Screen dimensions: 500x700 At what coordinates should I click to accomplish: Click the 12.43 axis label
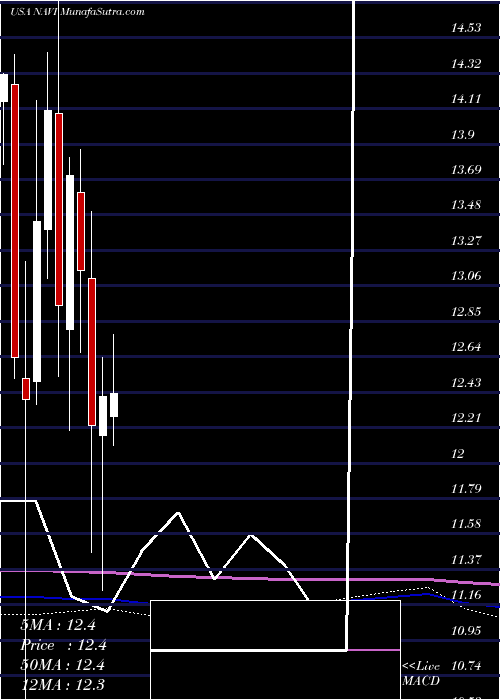[466, 383]
